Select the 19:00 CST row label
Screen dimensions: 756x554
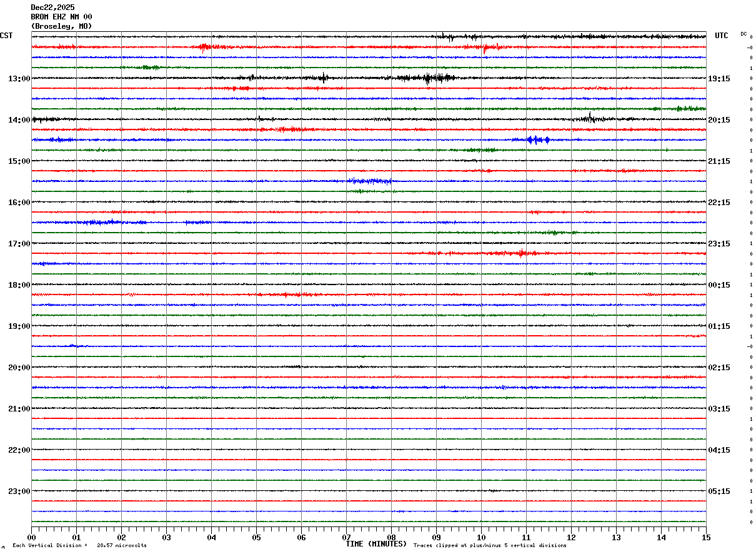(x=19, y=326)
